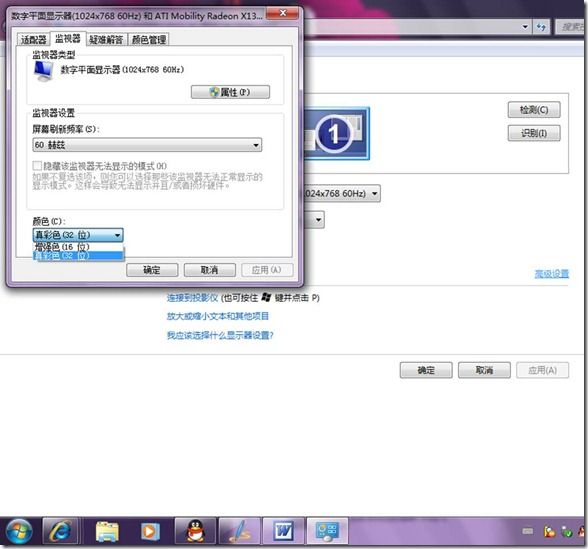Switch to Microsoft Word in taskbar
Screen dimensions: 588x549
284,531
